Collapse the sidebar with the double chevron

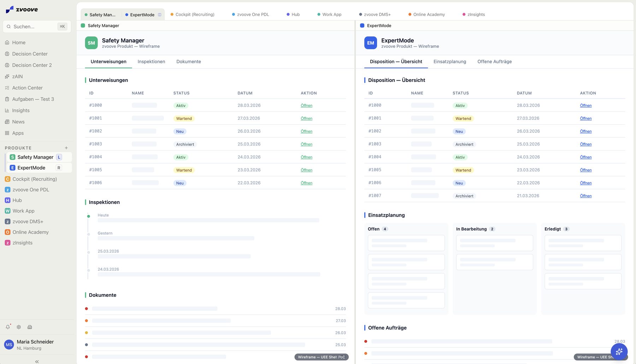37,361
